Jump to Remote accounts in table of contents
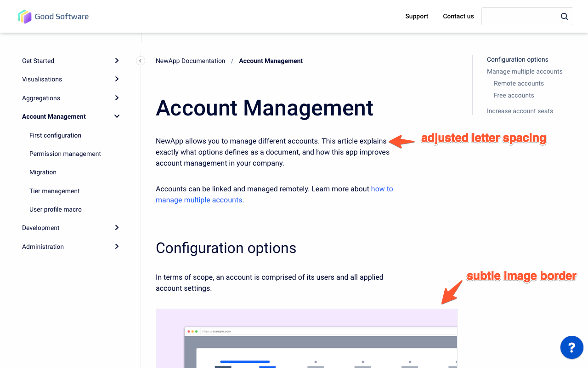This screenshot has width=588, height=368. [x=519, y=83]
